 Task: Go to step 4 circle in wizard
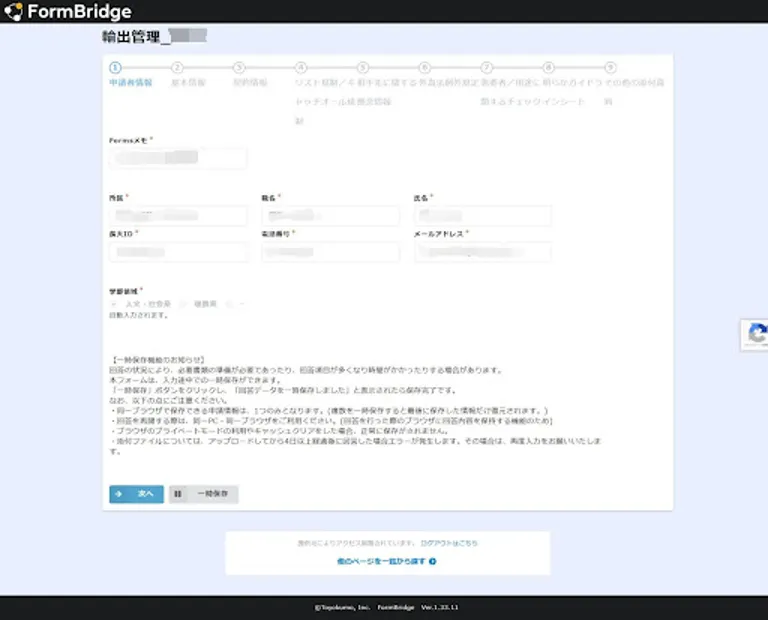coord(300,68)
